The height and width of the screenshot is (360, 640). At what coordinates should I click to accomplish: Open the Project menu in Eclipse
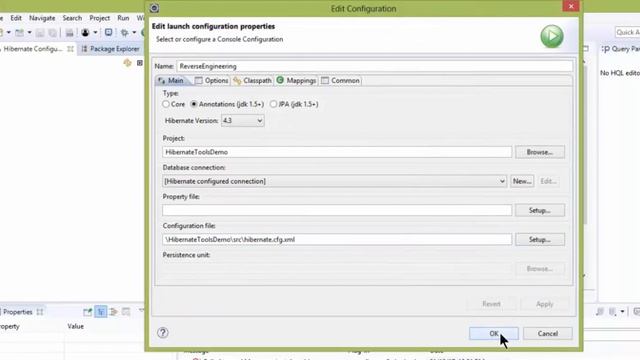pos(100,18)
